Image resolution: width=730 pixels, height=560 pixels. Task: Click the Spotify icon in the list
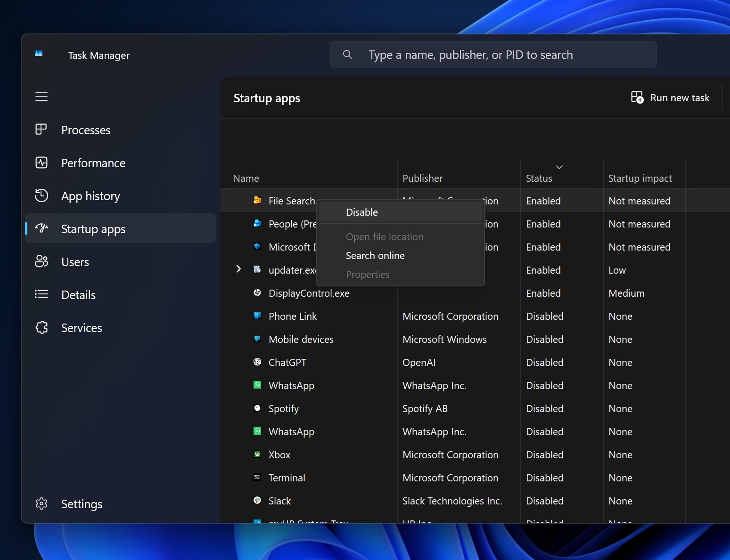tap(257, 408)
